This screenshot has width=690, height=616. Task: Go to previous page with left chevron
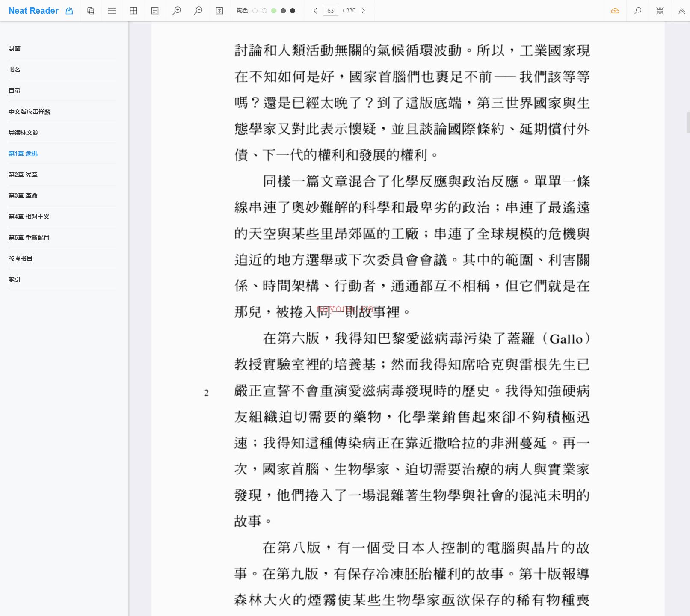[315, 11]
